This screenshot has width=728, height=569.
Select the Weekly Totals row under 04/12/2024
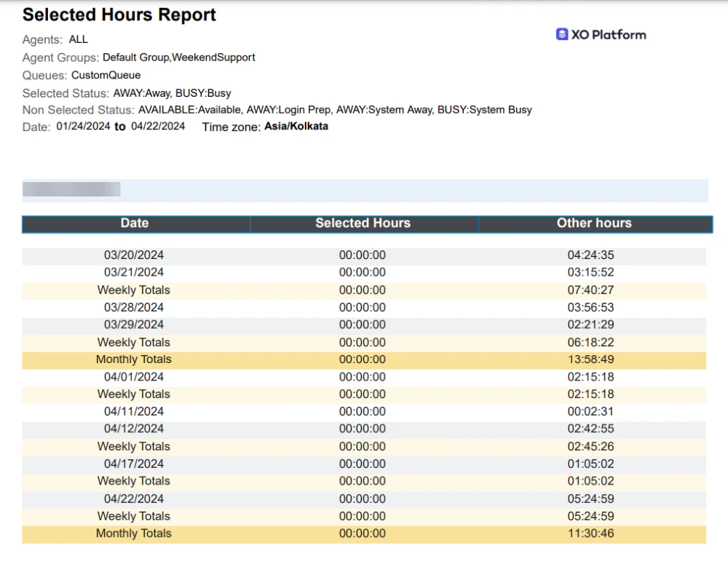click(133, 446)
